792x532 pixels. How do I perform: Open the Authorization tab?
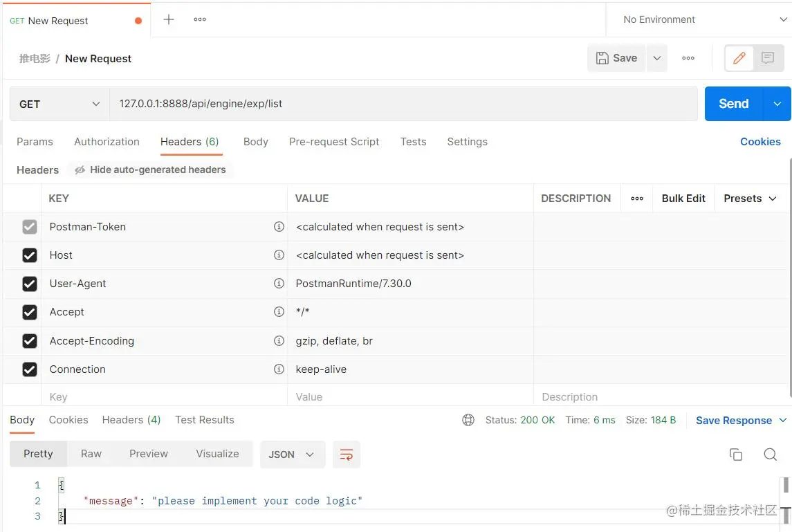click(x=107, y=141)
